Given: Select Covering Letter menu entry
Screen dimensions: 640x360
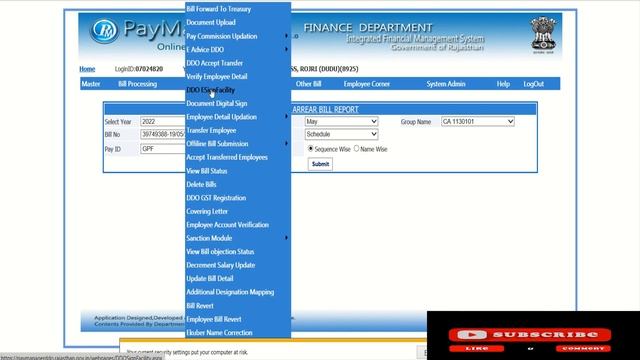Looking at the screenshot, I should pos(207,211).
